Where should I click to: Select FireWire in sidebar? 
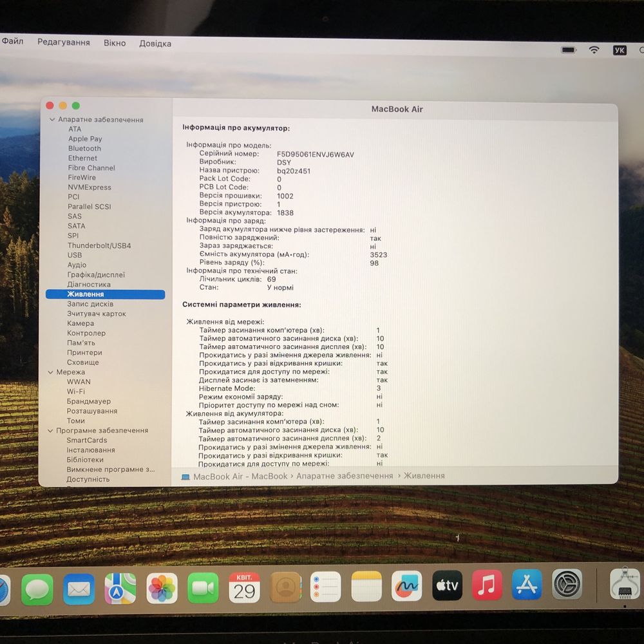82,178
